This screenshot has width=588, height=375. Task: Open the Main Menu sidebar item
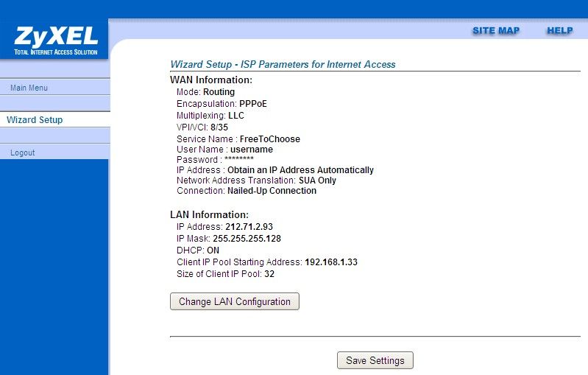(x=29, y=88)
